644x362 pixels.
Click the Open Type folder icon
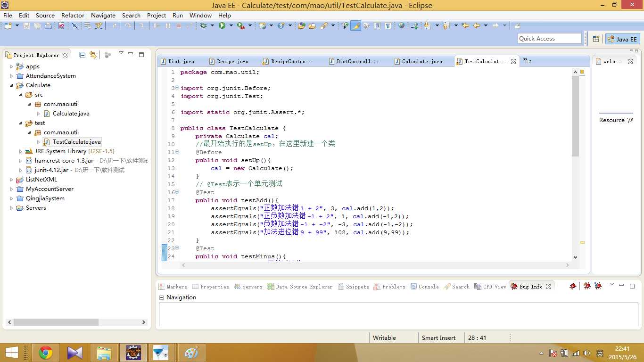pos(302,26)
